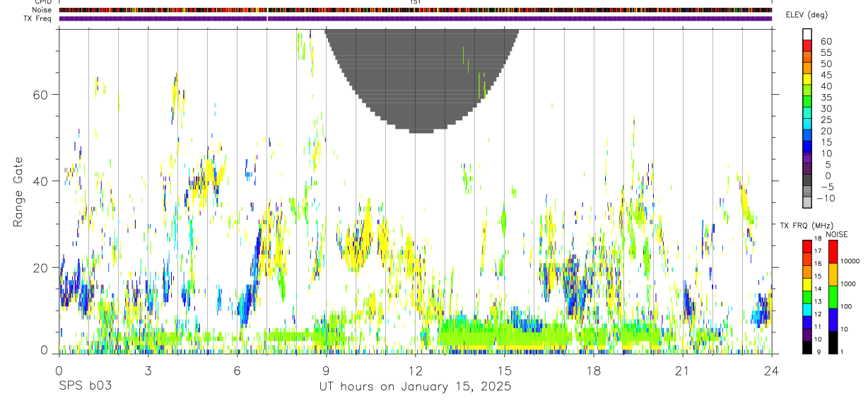Click the black NOISE swatch between 10 and 1

[833, 342]
